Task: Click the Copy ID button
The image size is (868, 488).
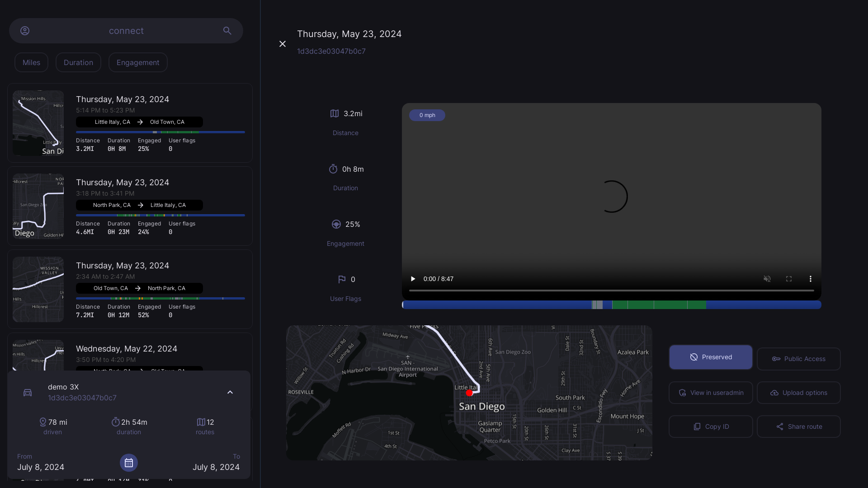Action: click(x=711, y=427)
